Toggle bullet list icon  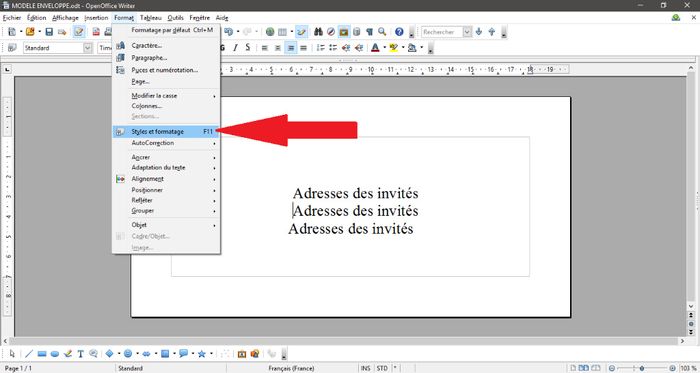point(333,48)
